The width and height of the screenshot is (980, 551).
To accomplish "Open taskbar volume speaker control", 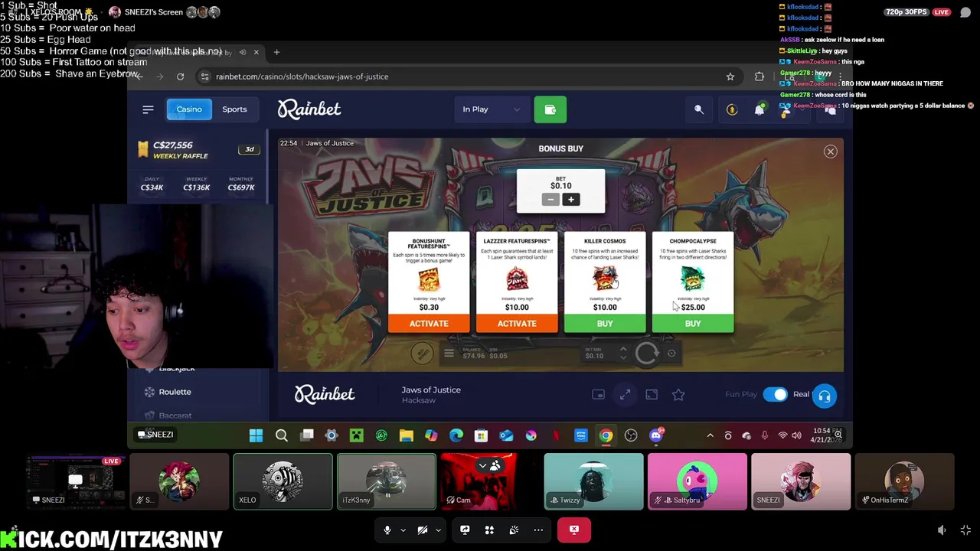I will point(796,435).
